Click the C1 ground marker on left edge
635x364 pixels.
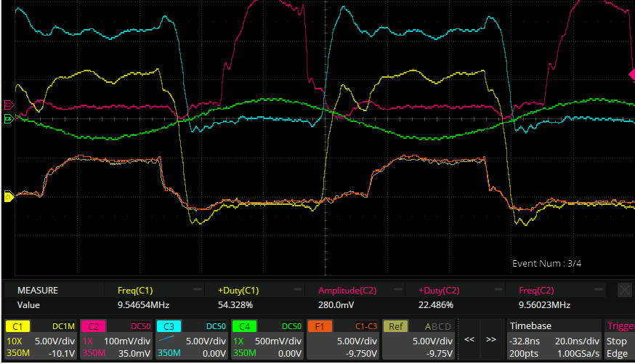(8, 196)
